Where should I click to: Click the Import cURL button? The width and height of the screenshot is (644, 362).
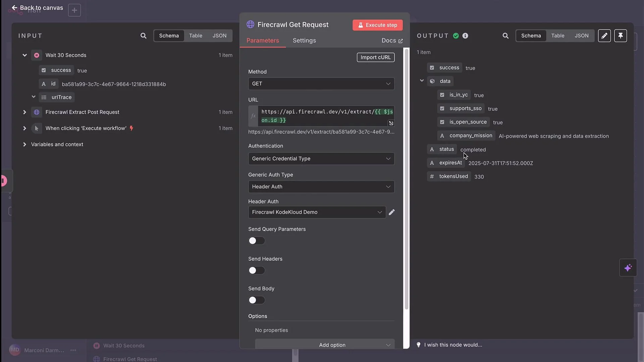point(376,57)
